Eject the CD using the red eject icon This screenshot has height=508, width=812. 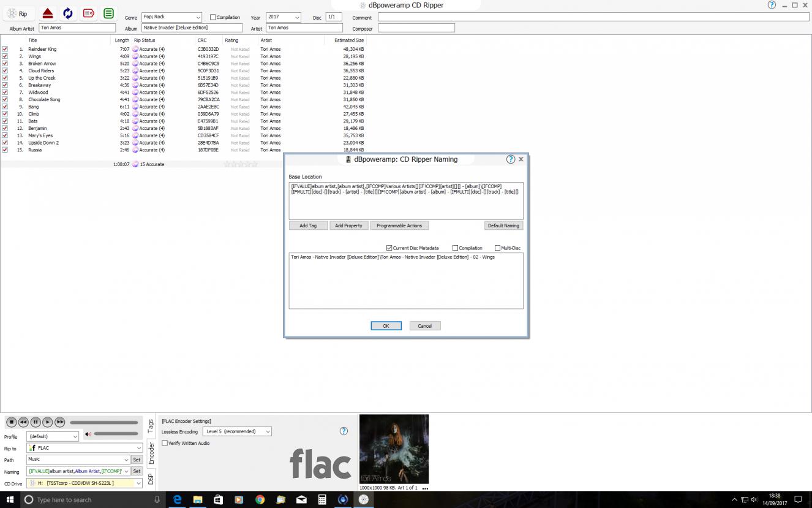click(48, 13)
